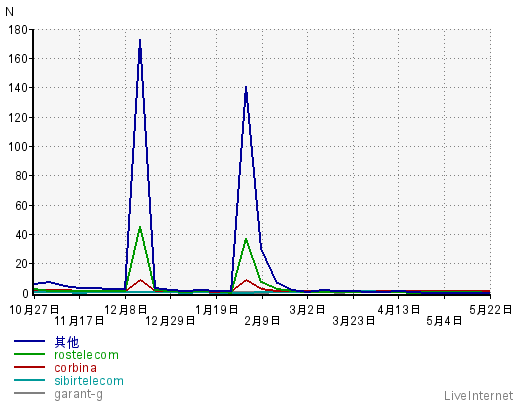Click the green rostelecom legend line swatch
Viewport: 520px width, 405px height.
(29, 354)
